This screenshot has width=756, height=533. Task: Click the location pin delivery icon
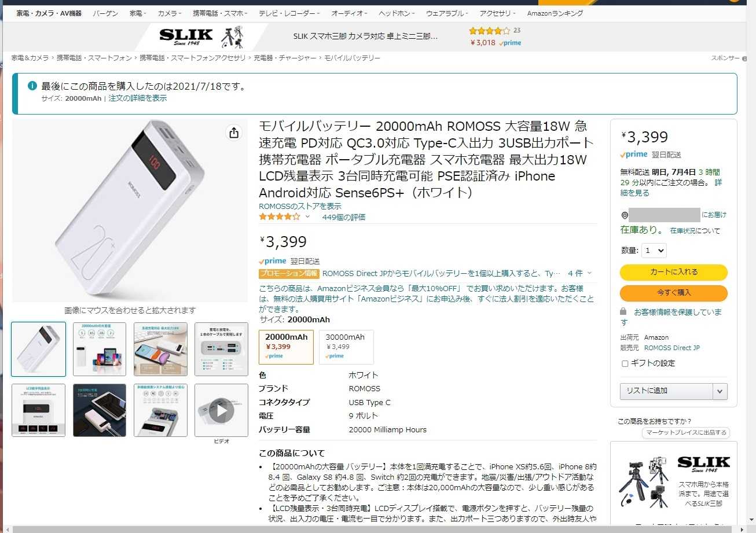625,215
